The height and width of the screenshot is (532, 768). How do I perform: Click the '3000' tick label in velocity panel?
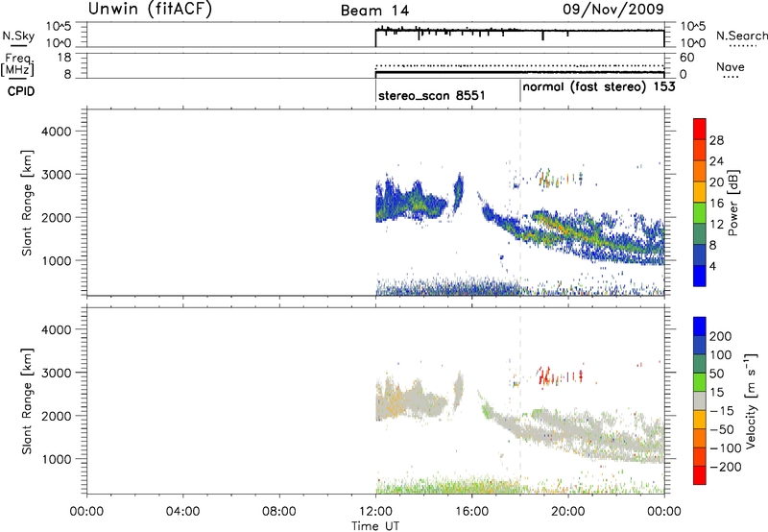pos(57,373)
